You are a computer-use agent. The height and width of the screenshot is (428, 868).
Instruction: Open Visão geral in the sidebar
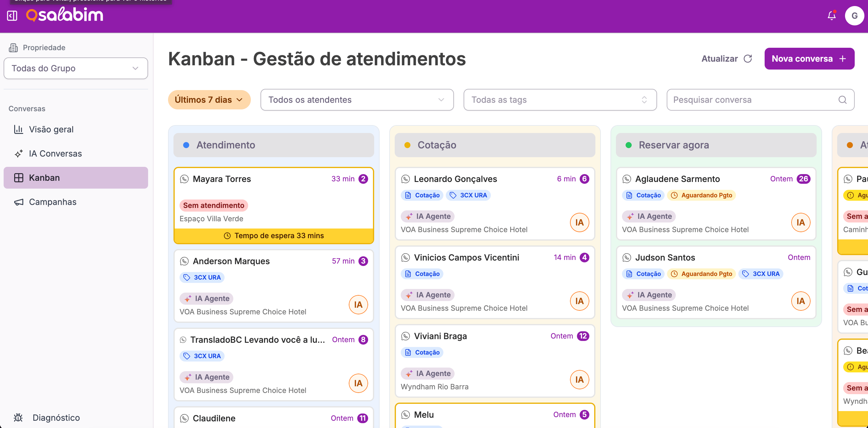76,129
